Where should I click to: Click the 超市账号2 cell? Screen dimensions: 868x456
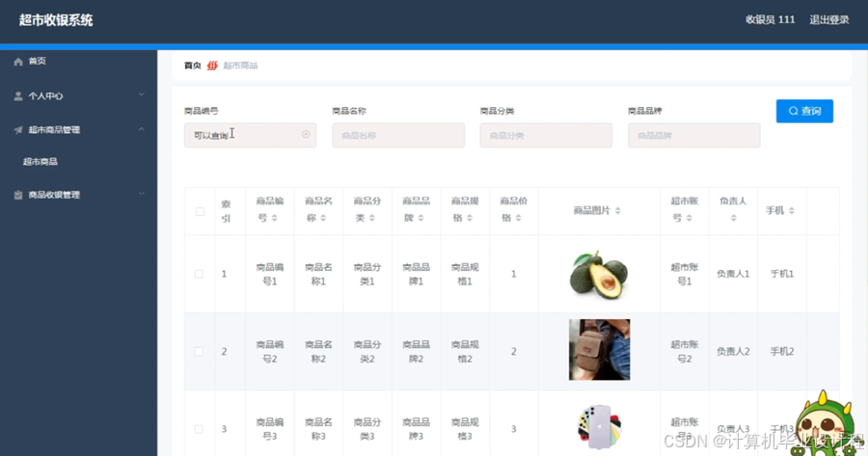684,352
